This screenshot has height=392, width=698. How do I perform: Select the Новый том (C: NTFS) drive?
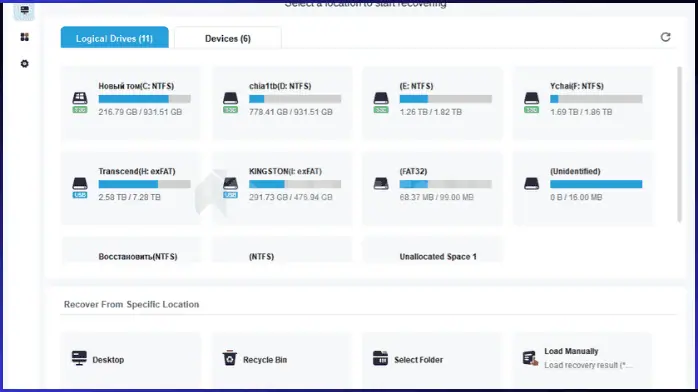click(130, 103)
